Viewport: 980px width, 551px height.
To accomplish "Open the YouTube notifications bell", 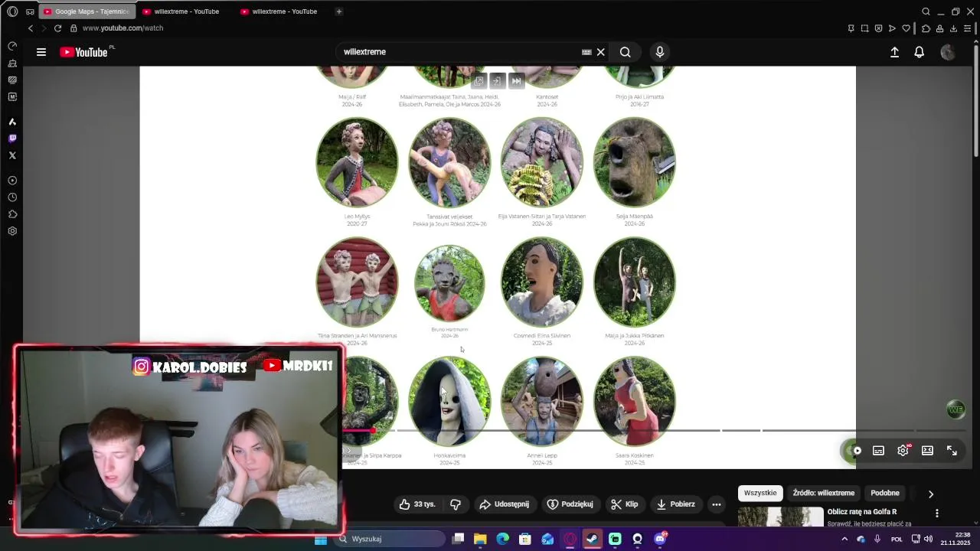I will pyautogui.click(x=919, y=52).
